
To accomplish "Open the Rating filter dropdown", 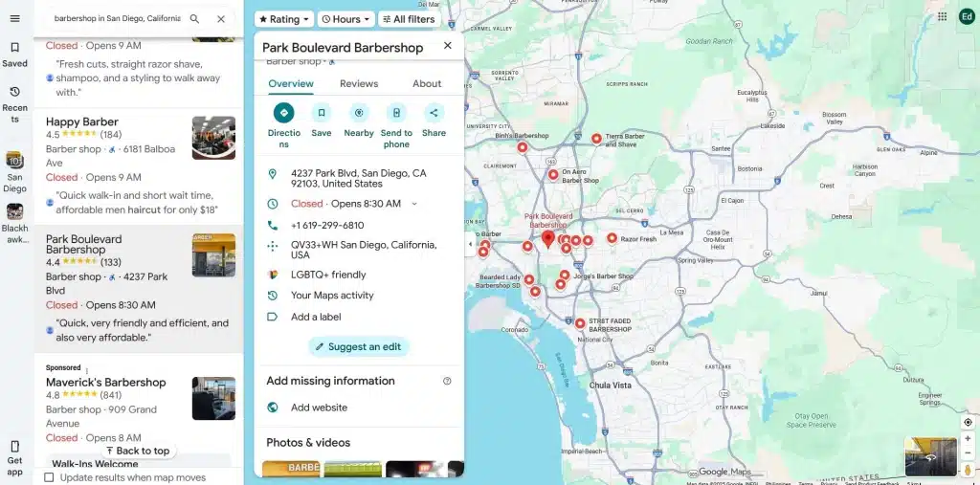I will [283, 19].
